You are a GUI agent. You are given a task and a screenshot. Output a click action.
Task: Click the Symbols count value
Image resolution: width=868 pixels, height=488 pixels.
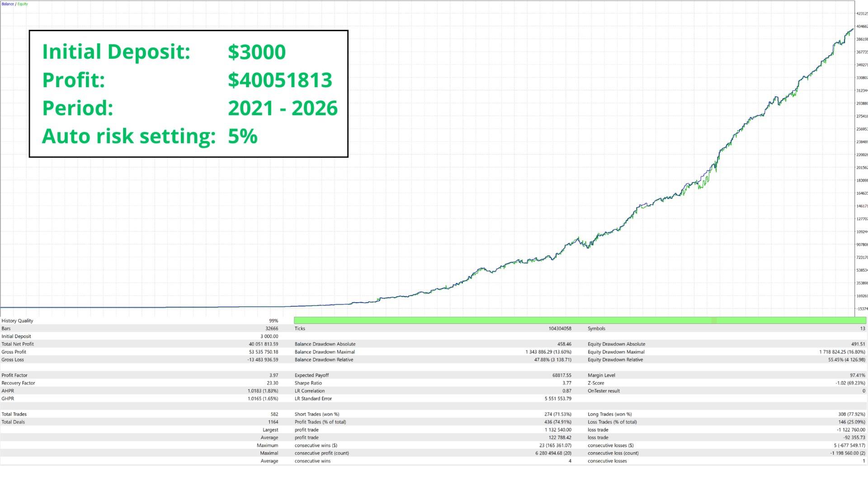pos(862,329)
